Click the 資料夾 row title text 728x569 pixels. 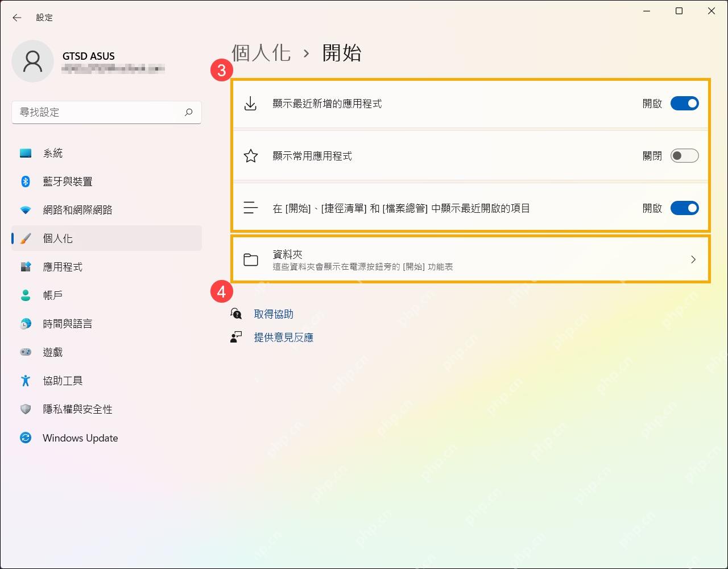(288, 254)
